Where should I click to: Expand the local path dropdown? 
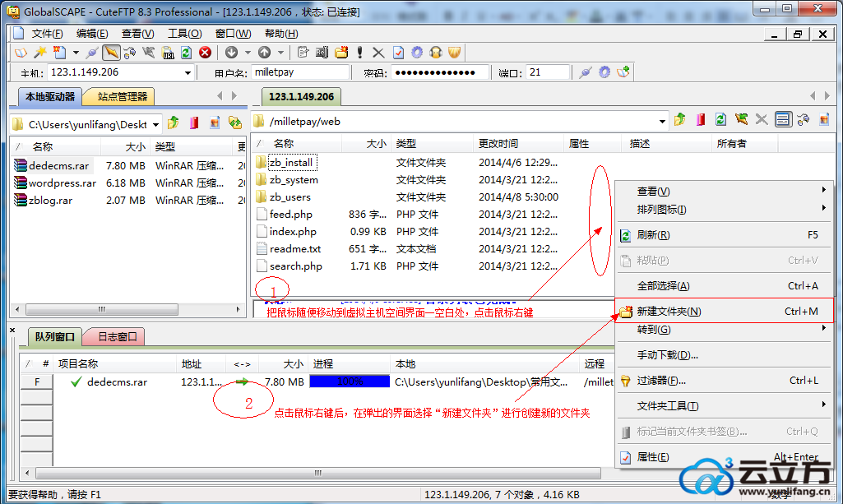tap(155, 125)
